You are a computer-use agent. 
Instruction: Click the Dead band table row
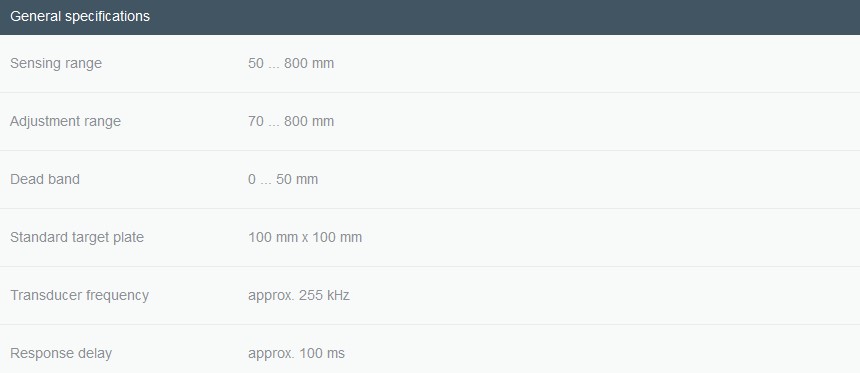430,180
